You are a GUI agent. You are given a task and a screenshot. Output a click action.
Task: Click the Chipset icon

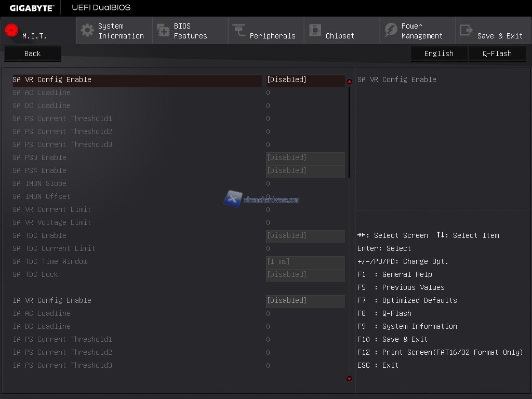coord(315,30)
